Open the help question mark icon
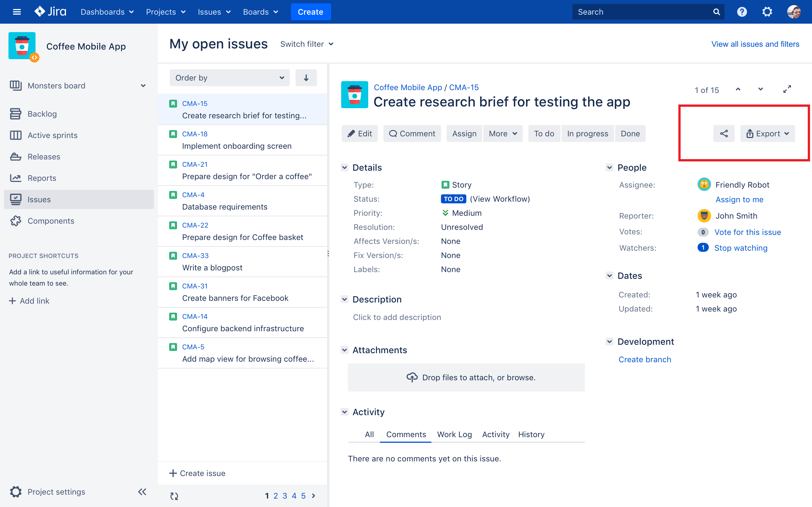The width and height of the screenshot is (812, 507). 742,12
